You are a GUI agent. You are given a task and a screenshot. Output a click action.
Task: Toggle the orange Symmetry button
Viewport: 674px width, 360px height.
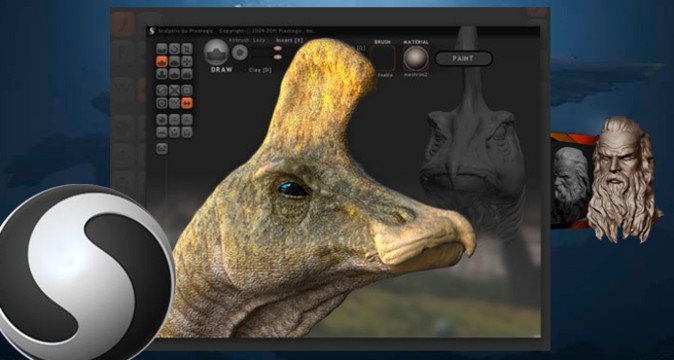point(187,103)
